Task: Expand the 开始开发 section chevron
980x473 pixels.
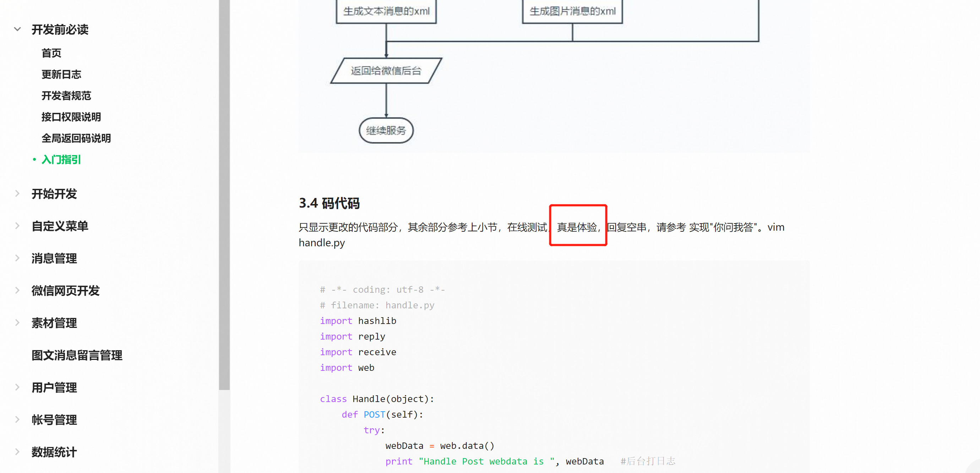Action: [x=17, y=193]
